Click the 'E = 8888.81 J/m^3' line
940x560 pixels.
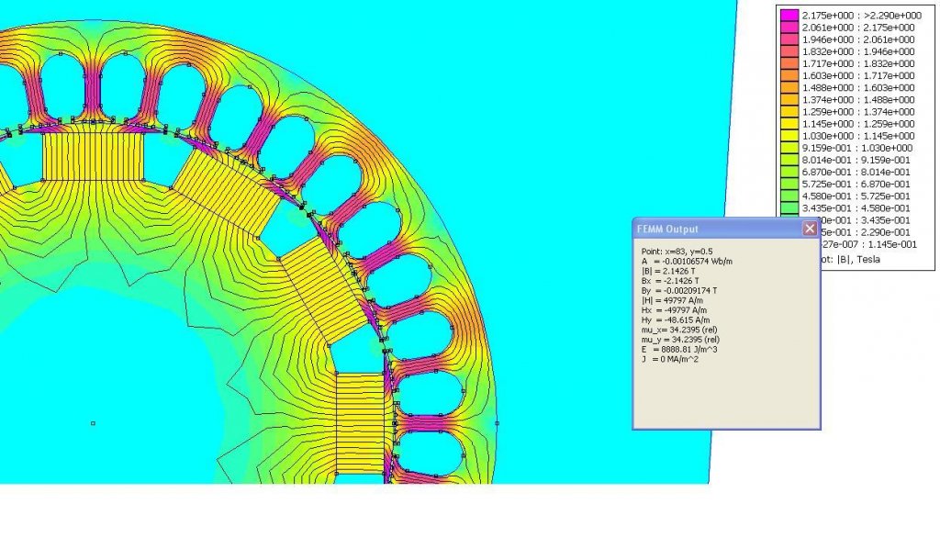pos(679,350)
